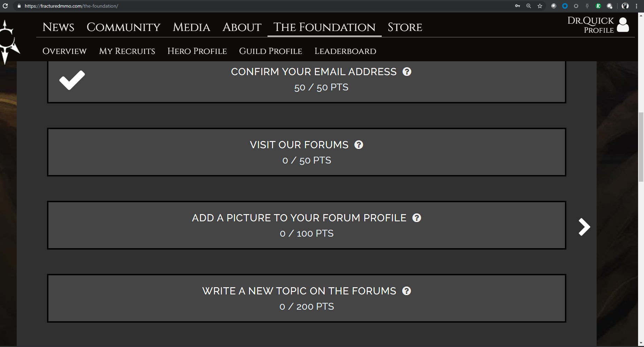Advance with the right chevron arrow
The height and width of the screenshot is (347, 644).
pos(584,227)
